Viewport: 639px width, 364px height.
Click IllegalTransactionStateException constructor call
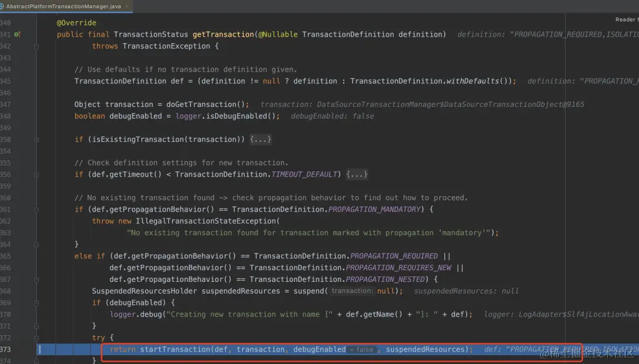tap(206, 221)
